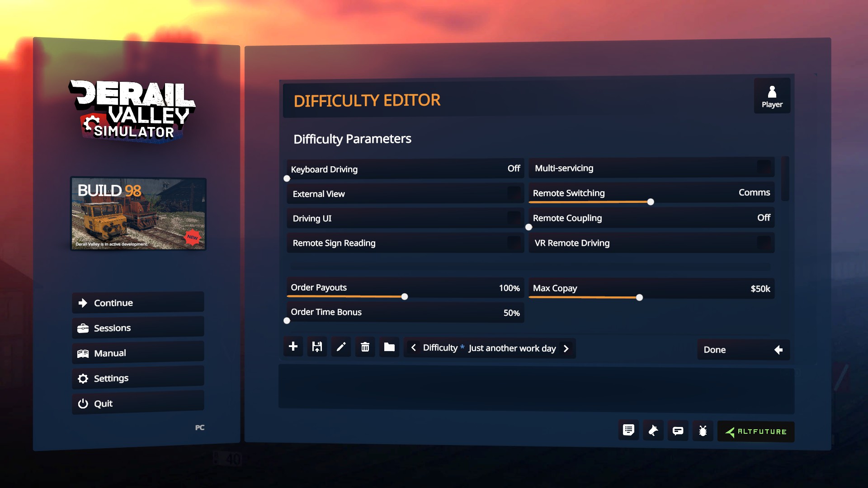Open the Sessions menu
868x488 pixels.
[x=138, y=328]
